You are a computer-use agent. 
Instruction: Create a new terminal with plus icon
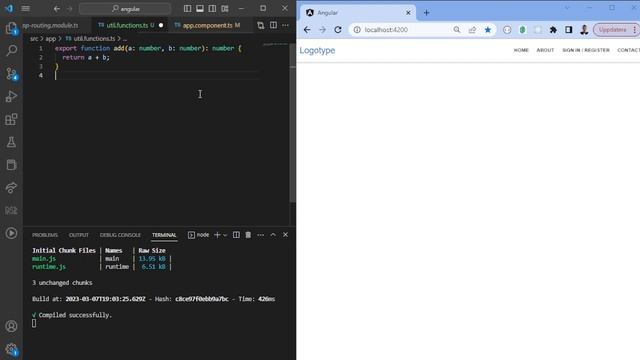[x=217, y=235]
